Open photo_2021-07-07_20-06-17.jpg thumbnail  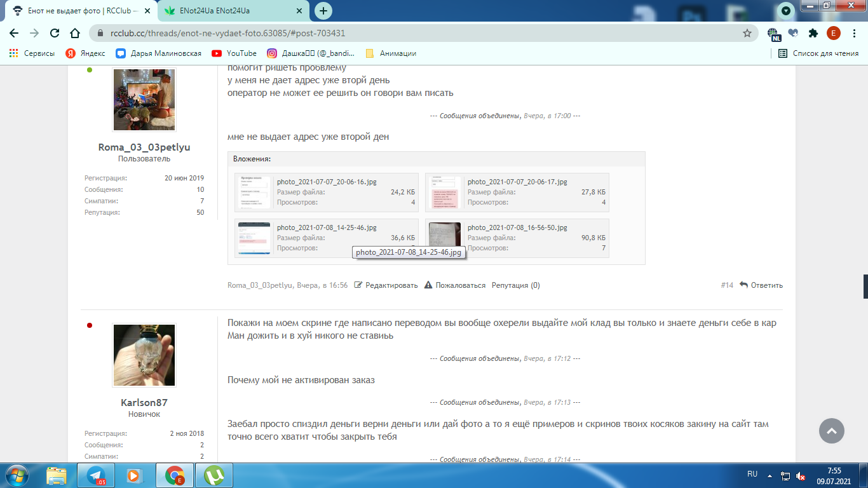pos(445,193)
